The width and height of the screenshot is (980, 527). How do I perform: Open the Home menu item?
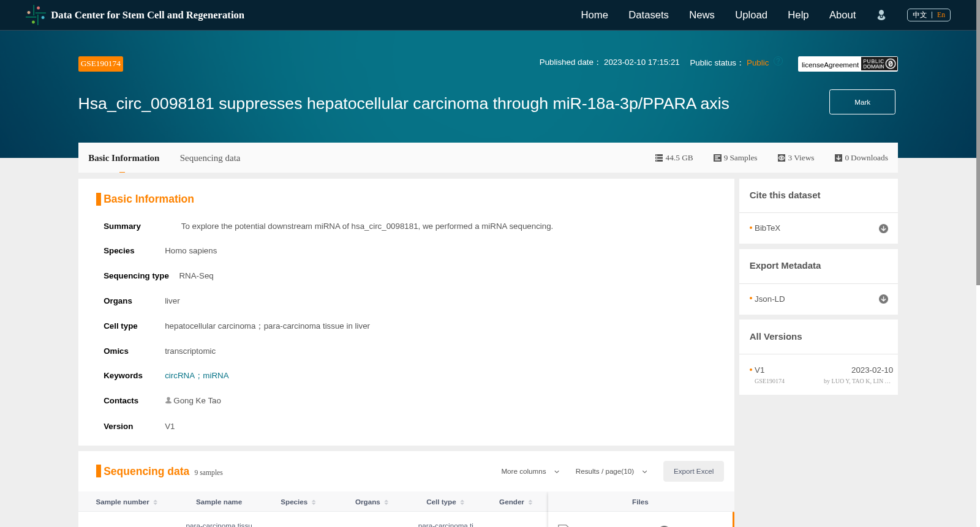pos(594,15)
